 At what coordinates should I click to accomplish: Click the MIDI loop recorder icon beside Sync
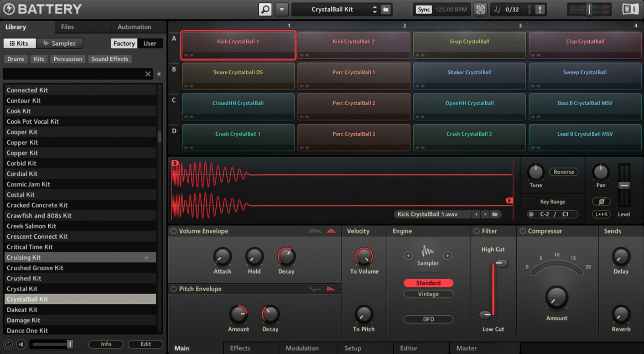tap(481, 9)
